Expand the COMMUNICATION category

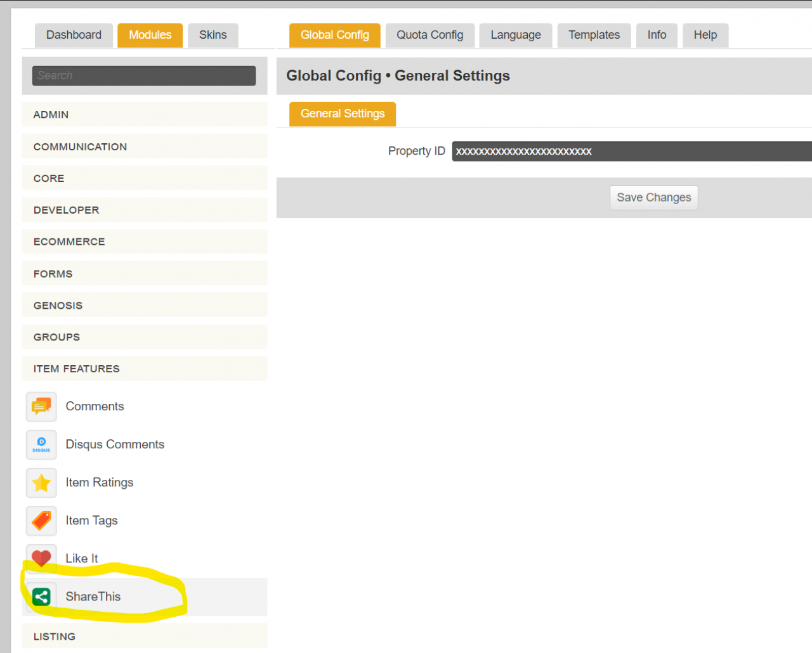coord(145,146)
